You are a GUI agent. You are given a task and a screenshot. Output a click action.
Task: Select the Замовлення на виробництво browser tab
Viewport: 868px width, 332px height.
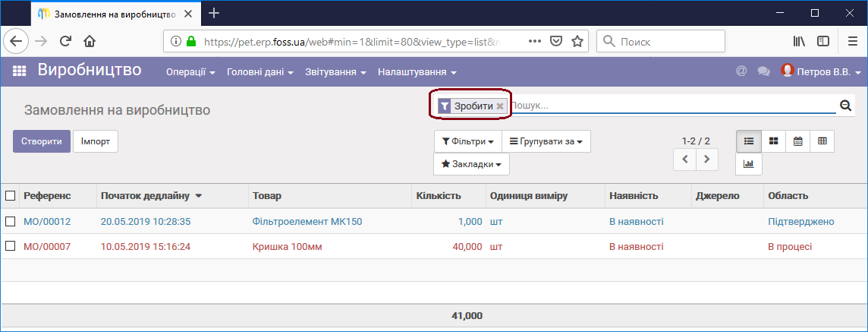point(114,14)
